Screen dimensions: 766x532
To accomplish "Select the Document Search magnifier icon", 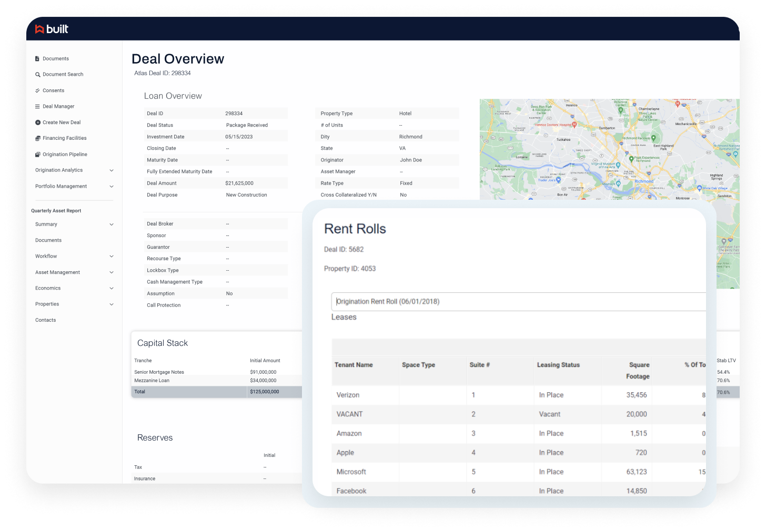I will pos(37,74).
